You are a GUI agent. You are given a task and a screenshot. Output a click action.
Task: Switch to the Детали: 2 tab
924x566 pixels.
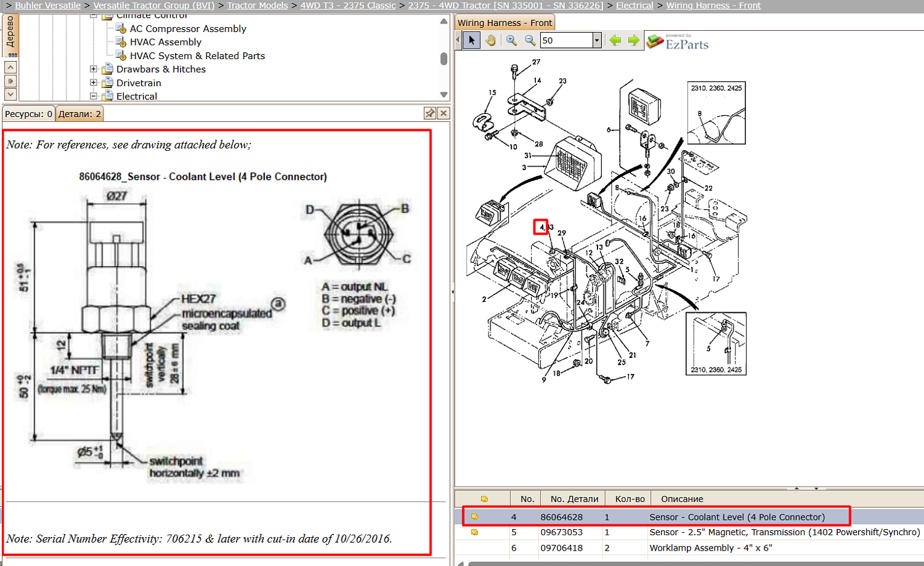tap(79, 114)
